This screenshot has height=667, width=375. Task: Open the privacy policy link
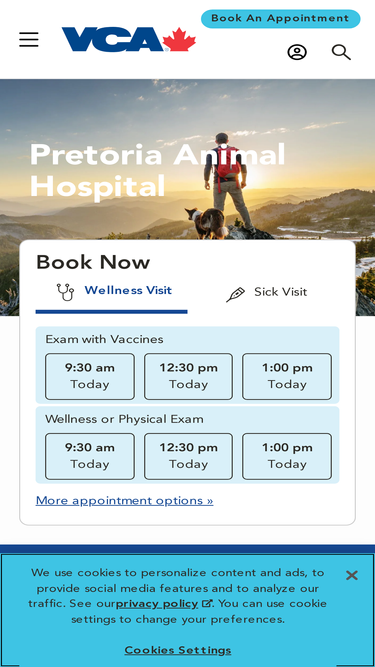[x=157, y=604]
